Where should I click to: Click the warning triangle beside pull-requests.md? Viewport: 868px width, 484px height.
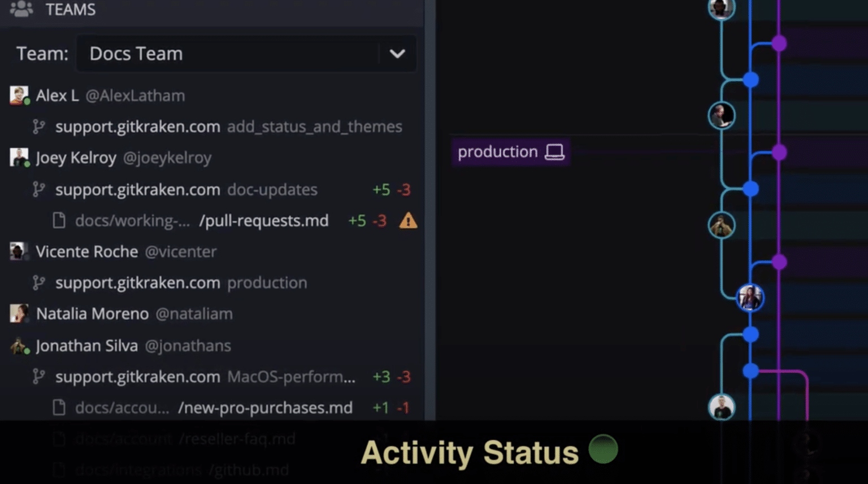[409, 220]
